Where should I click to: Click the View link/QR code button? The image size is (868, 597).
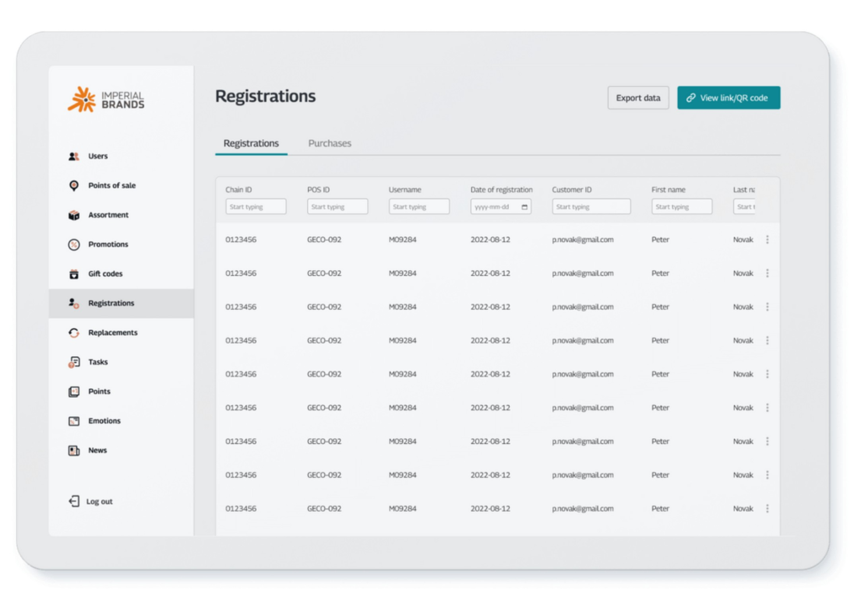coord(728,98)
